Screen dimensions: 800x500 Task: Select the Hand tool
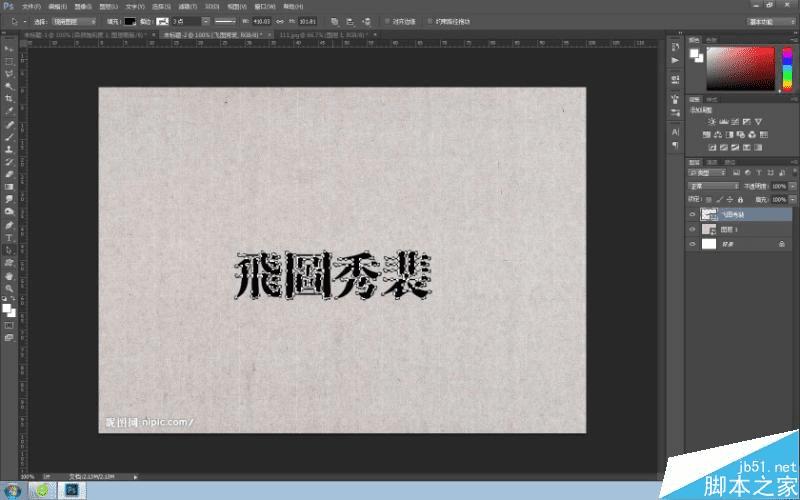[x=9, y=276]
